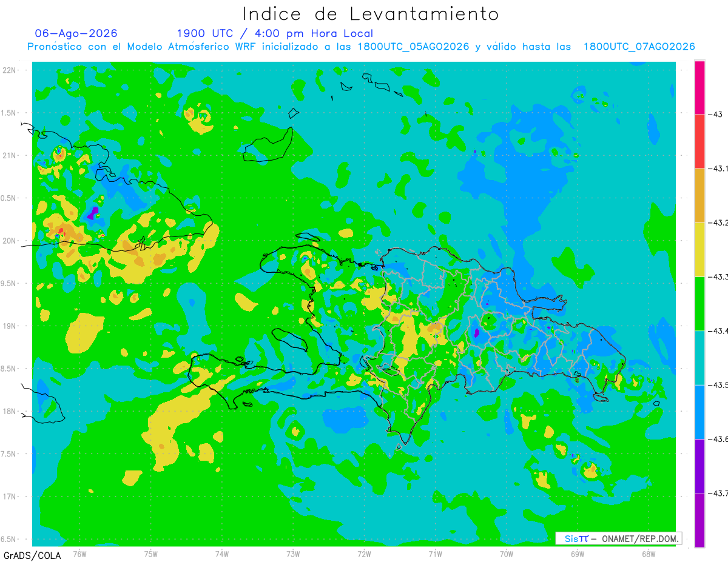Image resolution: width=728 pixels, height=562 pixels.
Task: Click the legend value '-43.3'
Action: (x=718, y=276)
